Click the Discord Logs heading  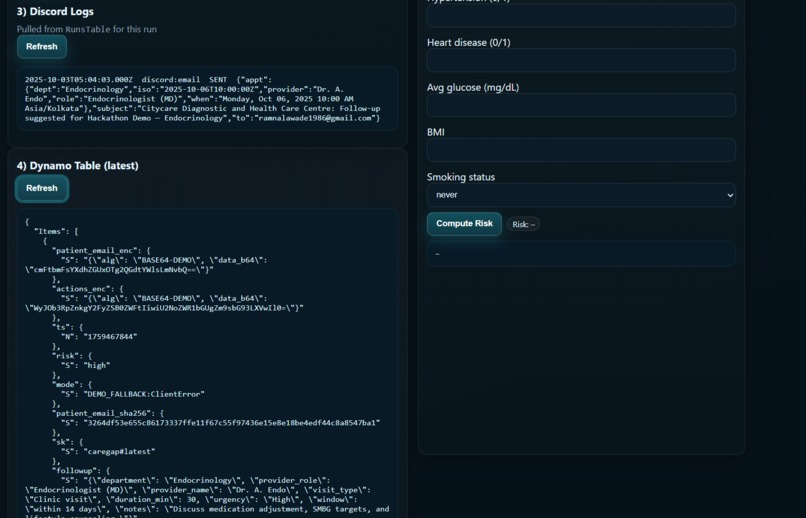click(55, 11)
